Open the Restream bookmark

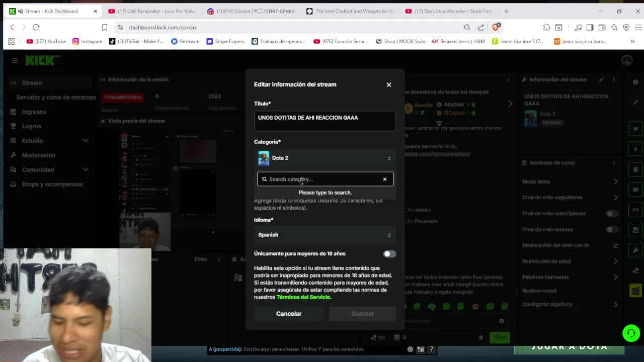tap(185, 41)
